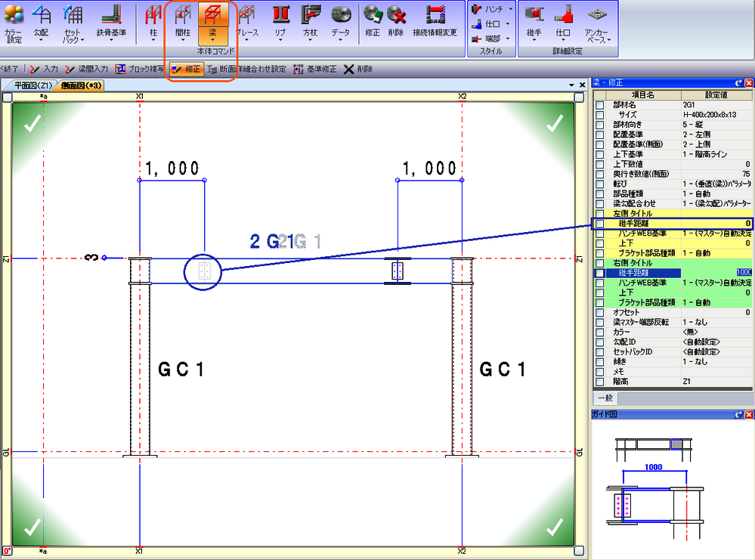Click the 1 - 階高ライン value
The width and height of the screenshot is (755, 560).
pyautogui.click(x=717, y=155)
